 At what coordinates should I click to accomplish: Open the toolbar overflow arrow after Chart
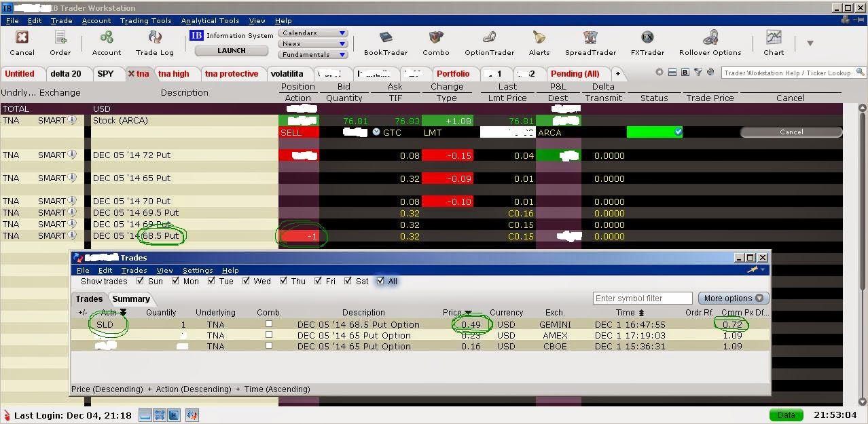810,43
